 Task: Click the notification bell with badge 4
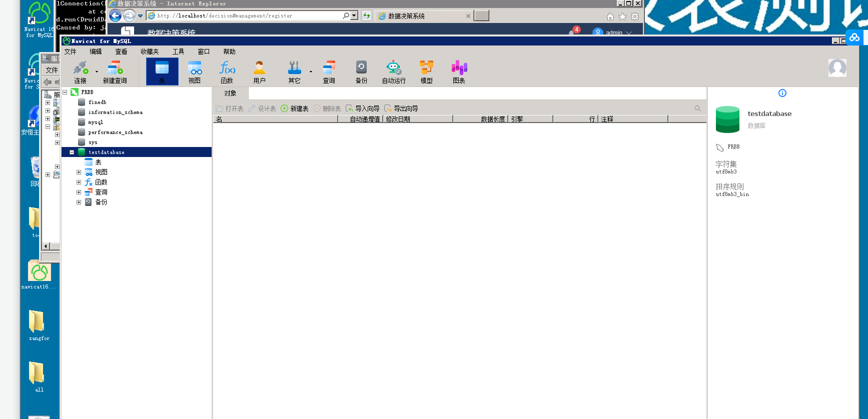click(x=573, y=31)
